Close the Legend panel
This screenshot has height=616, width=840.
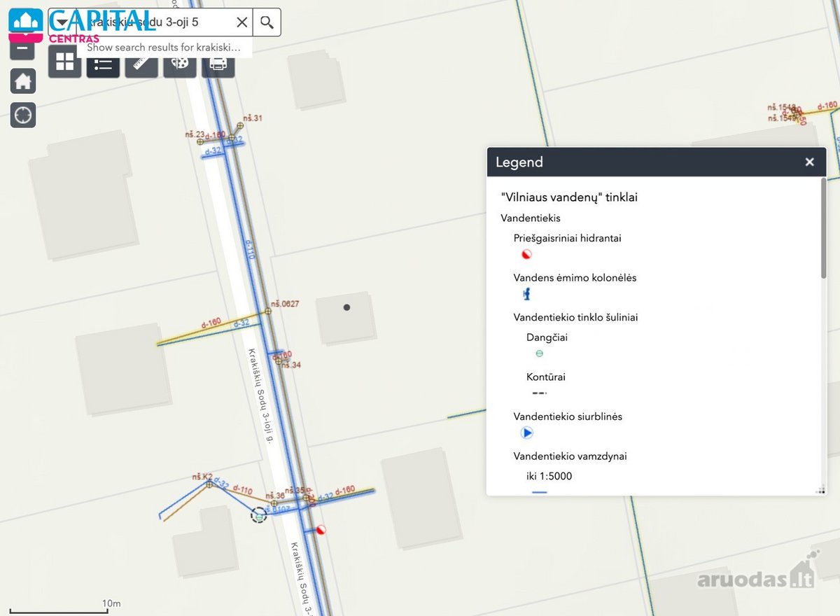[x=809, y=162]
